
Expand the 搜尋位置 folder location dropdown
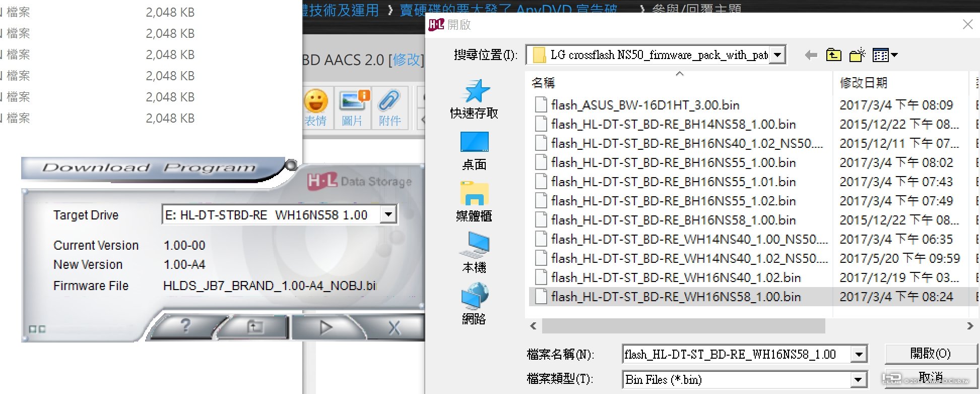(778, 54)
